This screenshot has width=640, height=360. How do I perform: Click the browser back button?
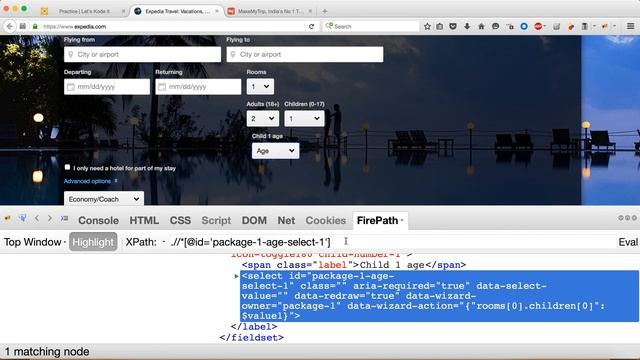(x=9, y=26)
